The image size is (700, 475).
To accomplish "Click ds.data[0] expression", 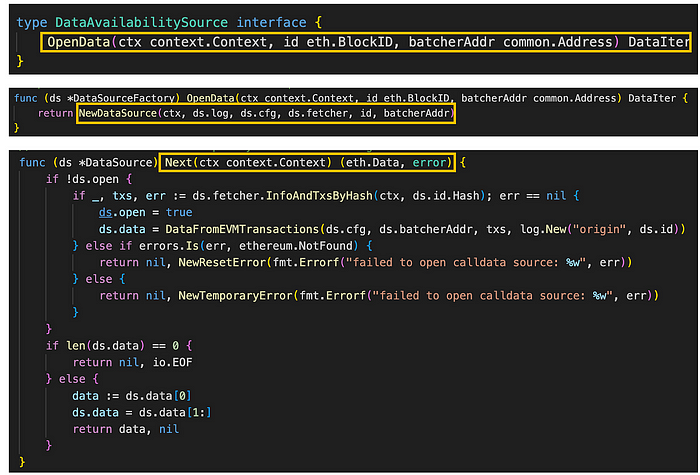I will pos(158,396).
